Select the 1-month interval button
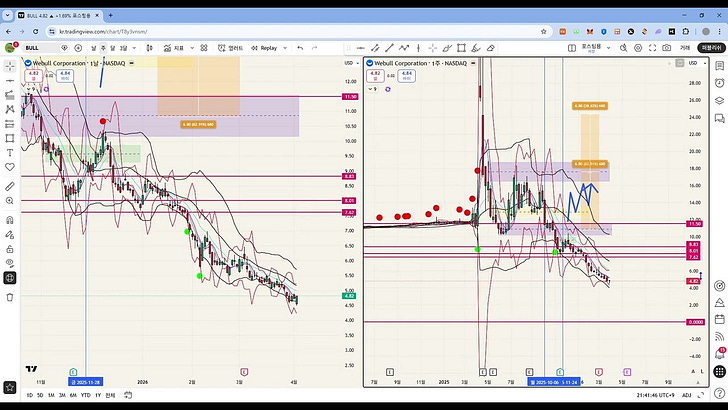 pyautogui.click(x=112, y=48)
